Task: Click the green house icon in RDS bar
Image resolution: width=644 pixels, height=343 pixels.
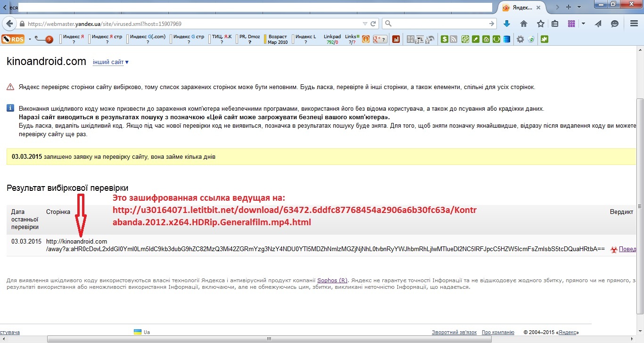Action: [x=486, y=40]
